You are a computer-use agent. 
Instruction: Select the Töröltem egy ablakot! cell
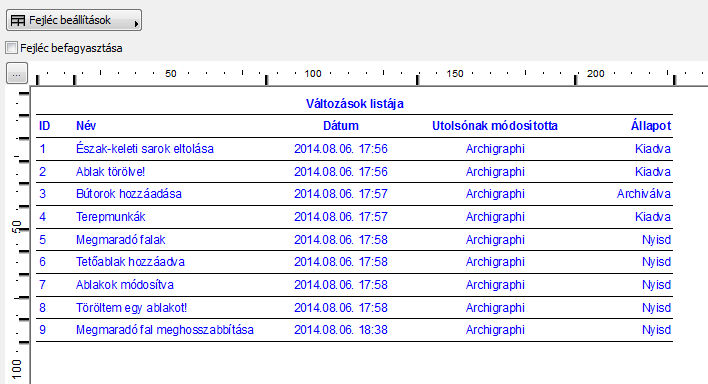click(131, 308)
